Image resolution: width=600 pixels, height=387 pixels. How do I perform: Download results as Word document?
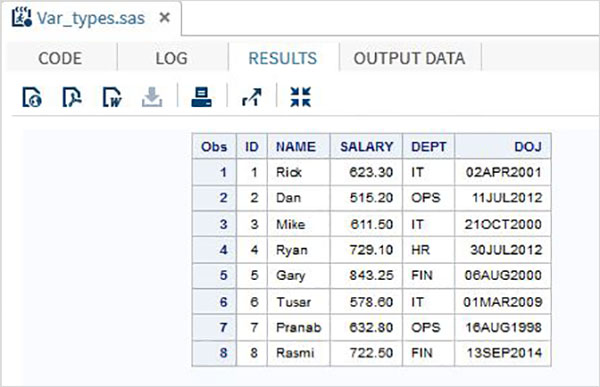pyautogui.click(x=112, y=97)
